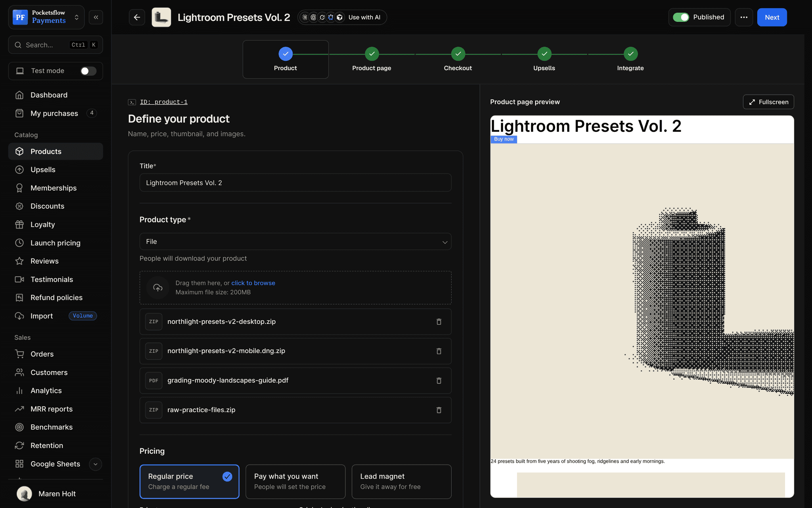Click the Pocketsflow PF logo icon
This screenshot has height=508, width=812.
click(x=20, y=17)
